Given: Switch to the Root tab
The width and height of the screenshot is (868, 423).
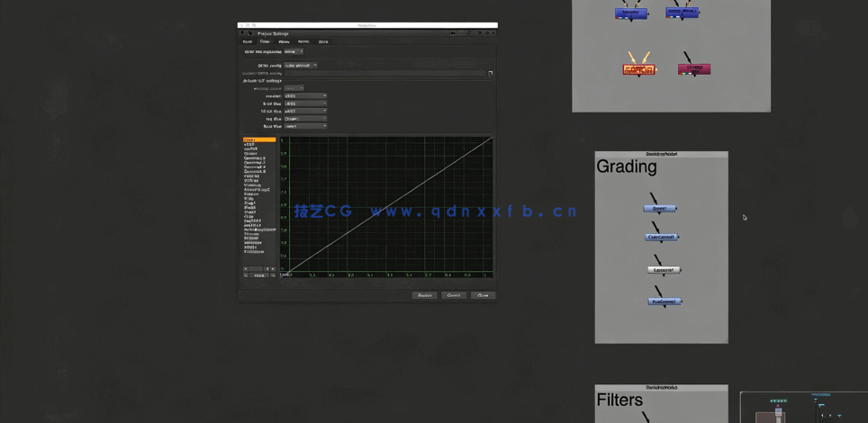Looking at the screenshot, I should click(248, 41).
